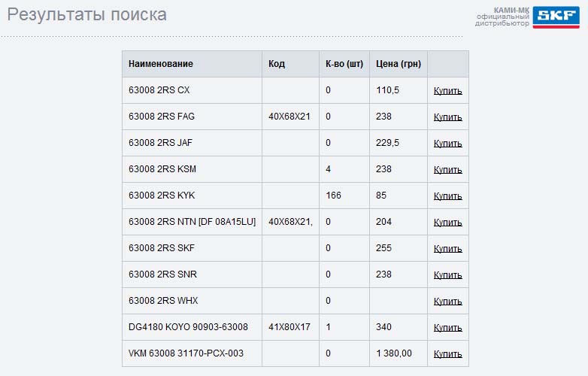Buy the DG4180 KOYO 90903-63008 item
The height and width of the screenshot is (376, 588).
[447, 328]
